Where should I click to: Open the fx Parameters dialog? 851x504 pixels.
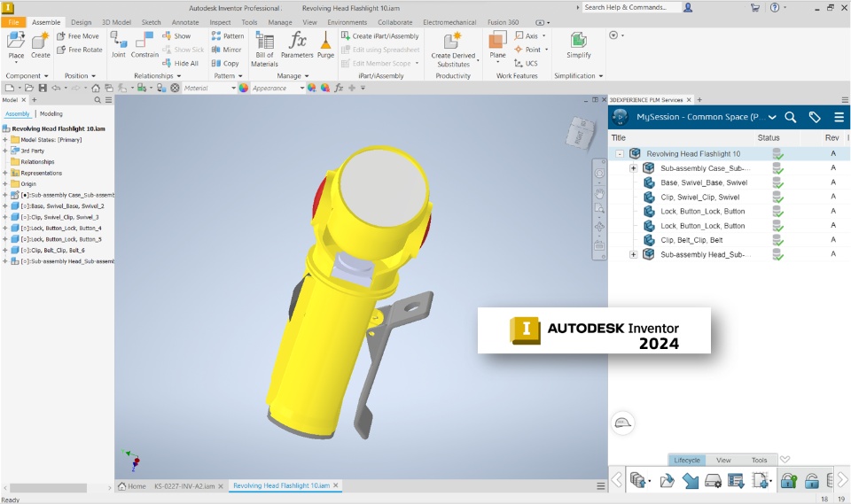click(297, 44)
